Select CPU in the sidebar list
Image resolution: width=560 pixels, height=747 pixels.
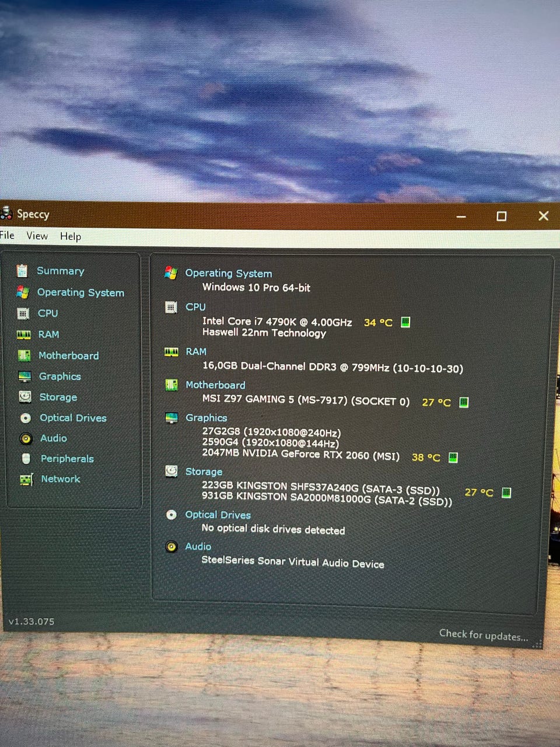pyautogui.click(x=47, y=313)
